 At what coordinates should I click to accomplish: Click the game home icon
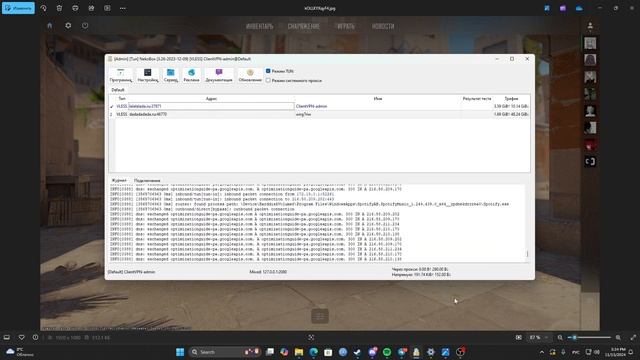50,25
